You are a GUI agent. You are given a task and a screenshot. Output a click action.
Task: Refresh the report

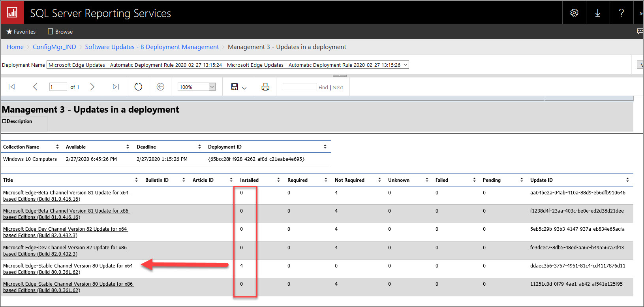click(x=138, y=87)
